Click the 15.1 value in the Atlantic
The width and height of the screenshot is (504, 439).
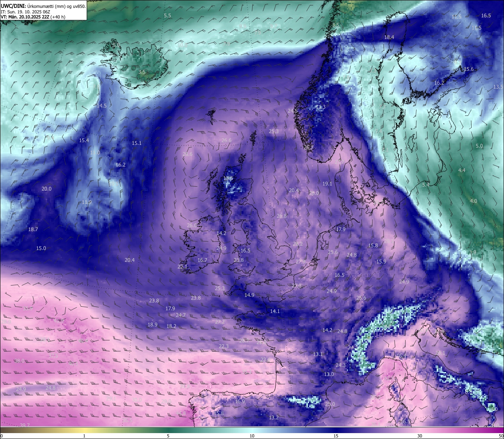point(137,143)
